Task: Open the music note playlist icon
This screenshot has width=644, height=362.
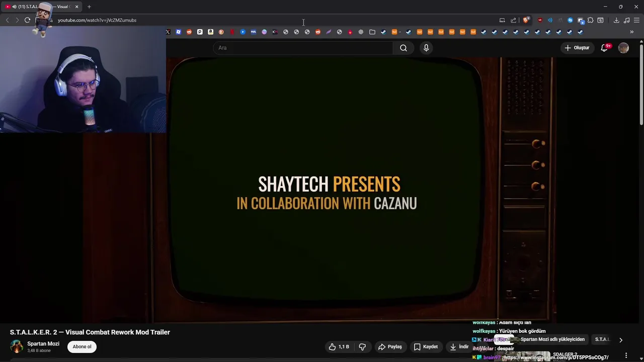Action: [626, 20]
